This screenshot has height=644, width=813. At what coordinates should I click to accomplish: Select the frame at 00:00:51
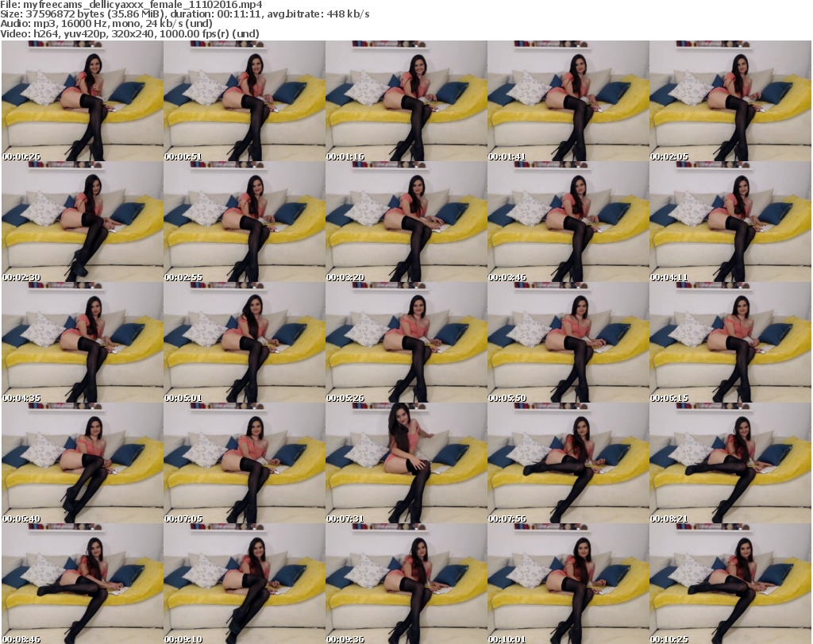[244, 101]
